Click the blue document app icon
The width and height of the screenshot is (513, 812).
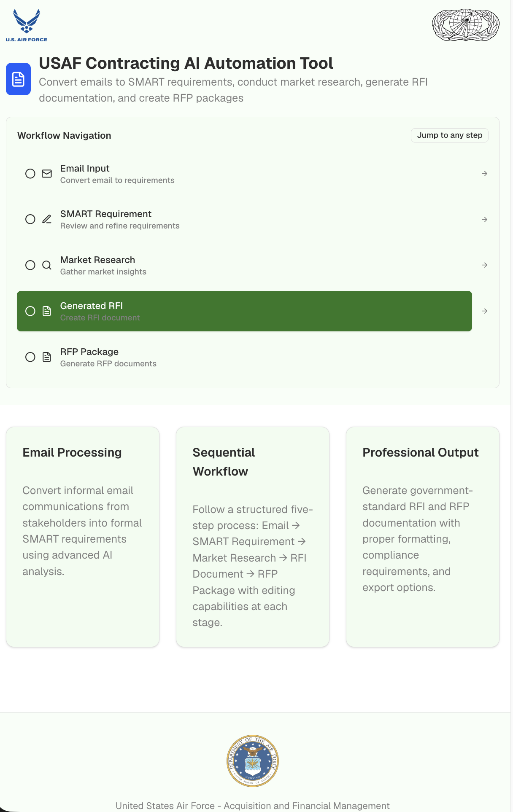point(18,79)
